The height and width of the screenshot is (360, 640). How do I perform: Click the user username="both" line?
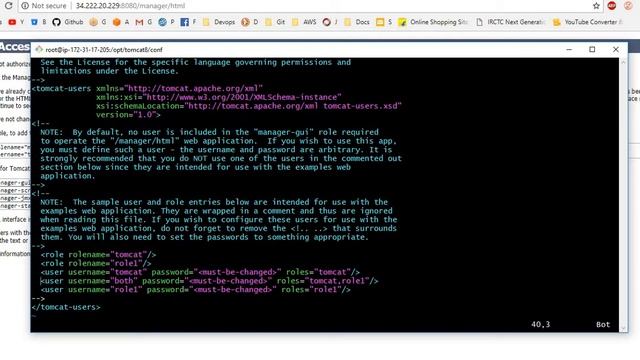[209, 281]
